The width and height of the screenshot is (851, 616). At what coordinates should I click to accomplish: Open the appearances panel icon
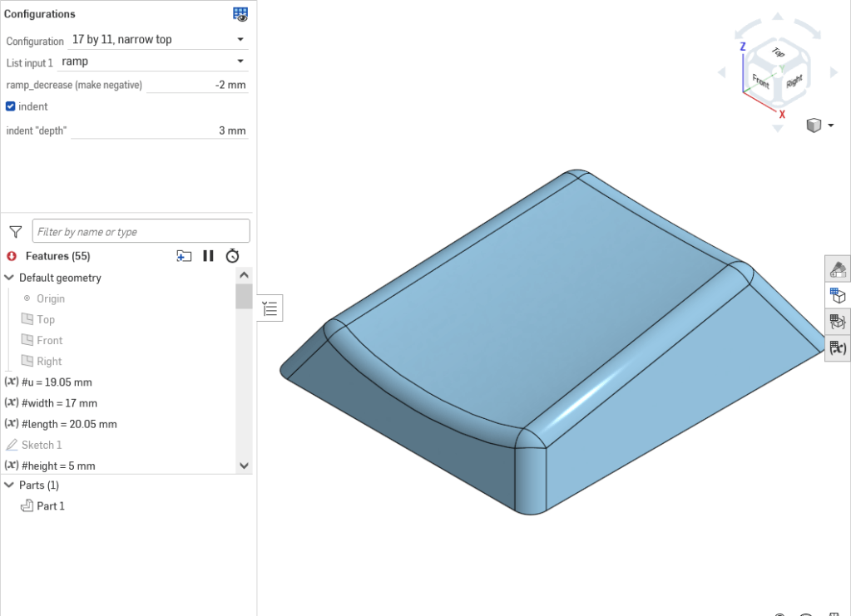coord(838,269)
